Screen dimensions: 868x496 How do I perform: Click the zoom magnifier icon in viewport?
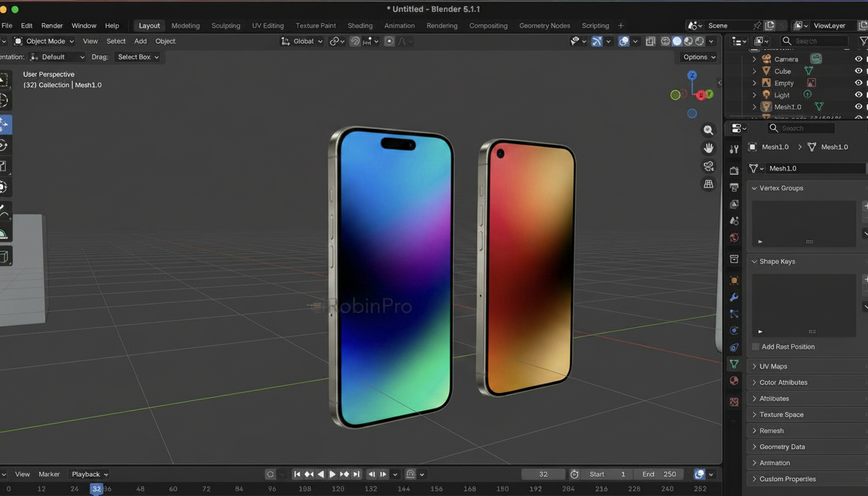coord(708,130)
